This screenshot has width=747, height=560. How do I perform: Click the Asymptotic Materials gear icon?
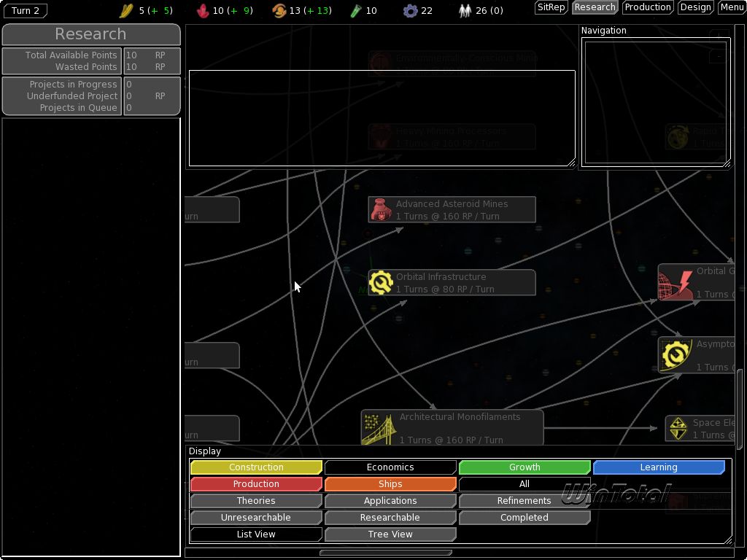[676, 355]
